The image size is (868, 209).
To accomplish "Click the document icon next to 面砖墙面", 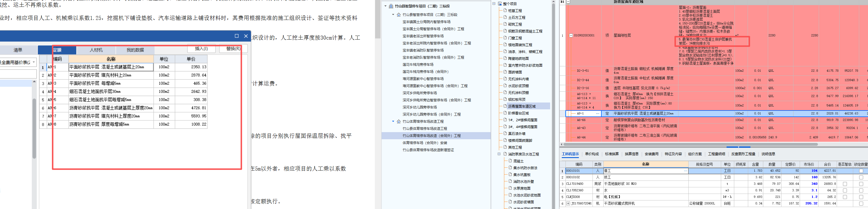I will pyautogui.click(x=505, y=72).
